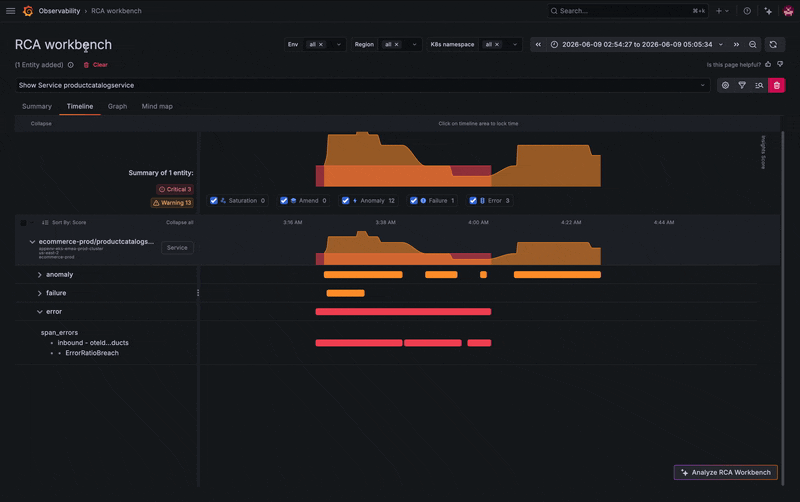Click the short last span_errors red bar

[x=479, y=343]
